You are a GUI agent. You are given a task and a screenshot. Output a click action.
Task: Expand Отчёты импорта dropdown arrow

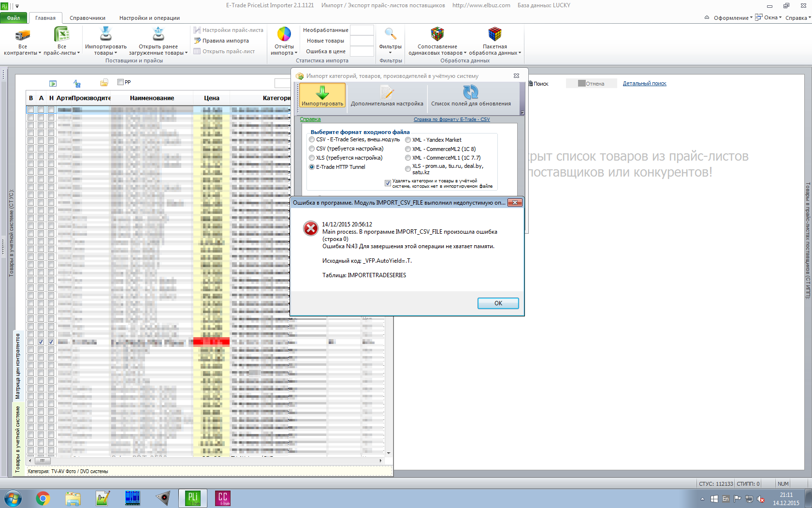[x=296, y=53]
